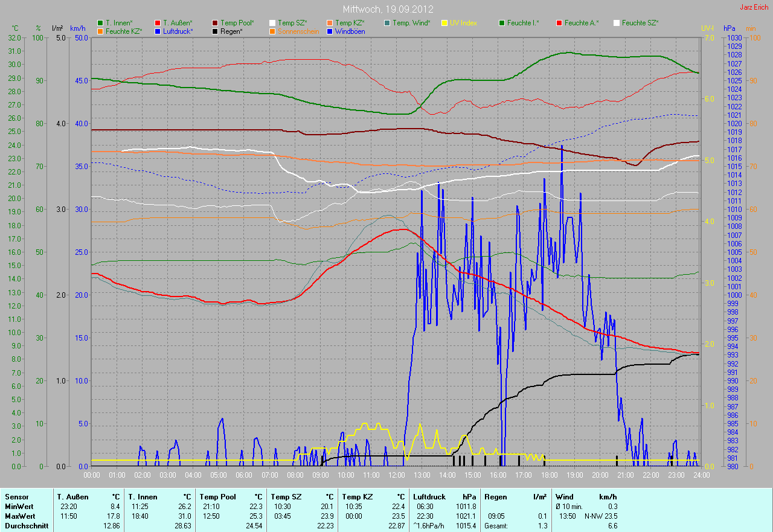Select the blue Windböen legend square
Screen dimensions: 773x532
(330, 31)
